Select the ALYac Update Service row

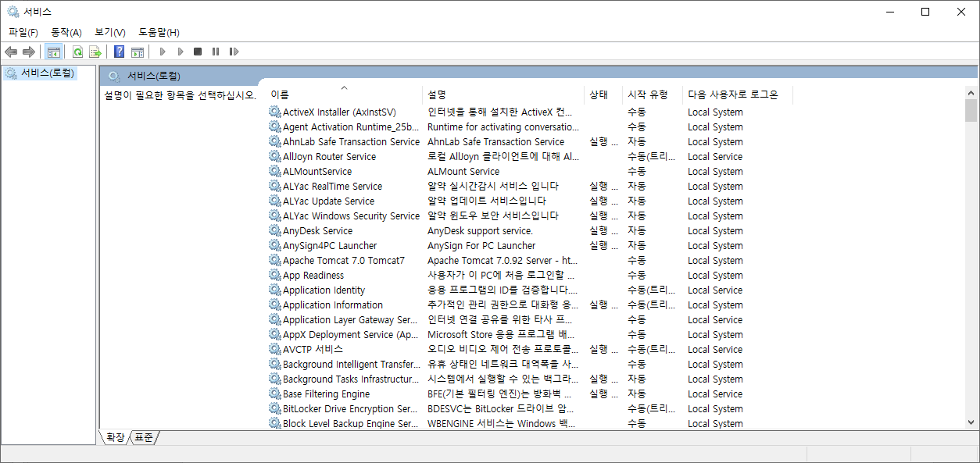pos(529,201)
